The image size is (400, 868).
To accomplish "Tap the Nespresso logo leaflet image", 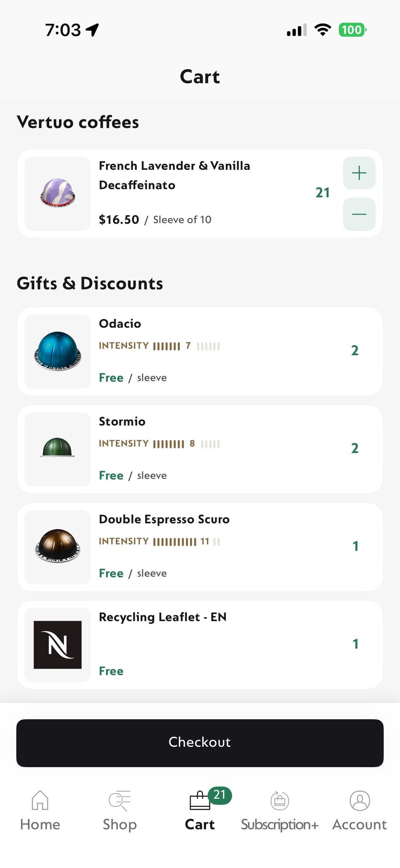I will [57, 645].
